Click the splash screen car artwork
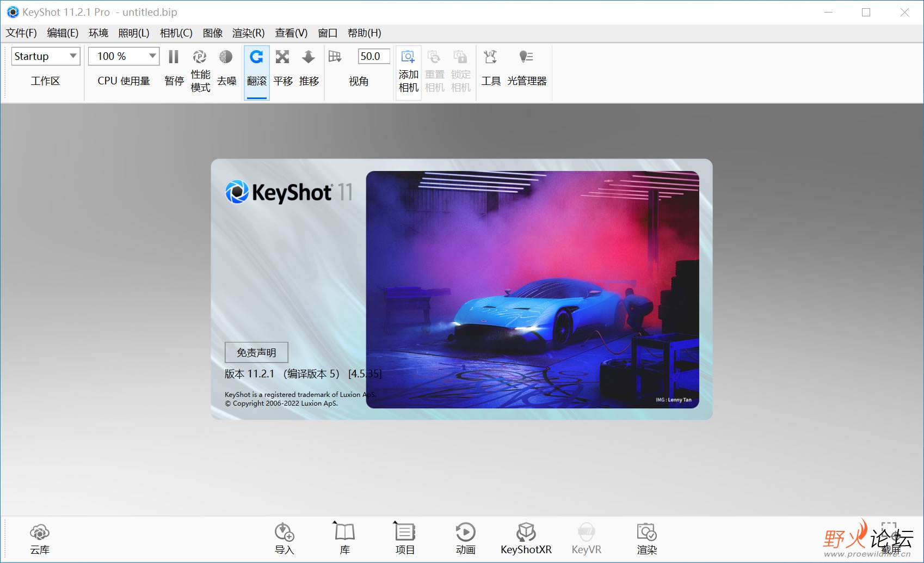This screenshot has height=563, width=924. (532, 290)
